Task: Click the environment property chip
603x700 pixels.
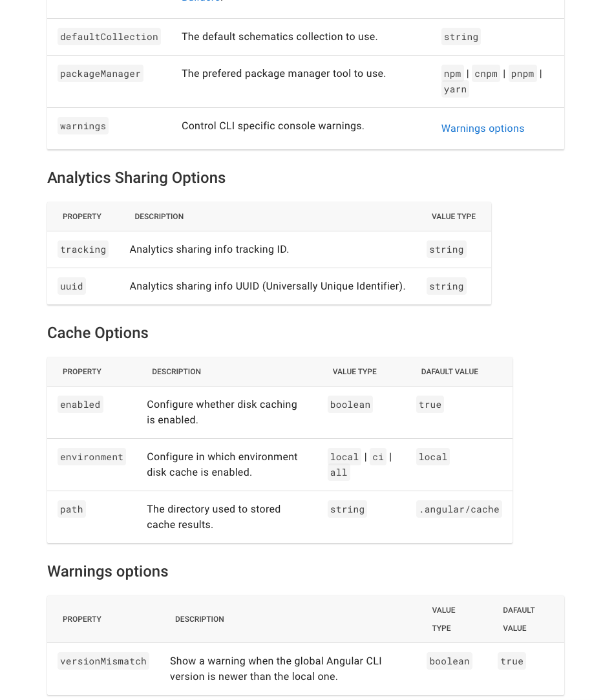Action: [92, 456]
